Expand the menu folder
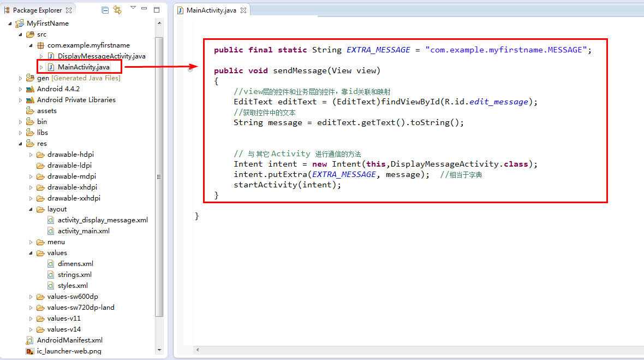This screenshot has height=360, width=644. (x=31, y=242)
